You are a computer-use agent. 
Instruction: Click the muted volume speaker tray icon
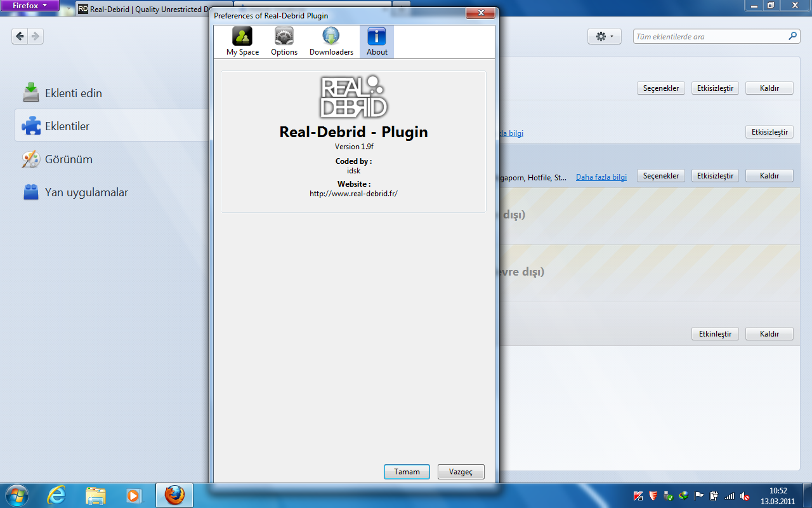pyautogui.click(x=745, y=496)
